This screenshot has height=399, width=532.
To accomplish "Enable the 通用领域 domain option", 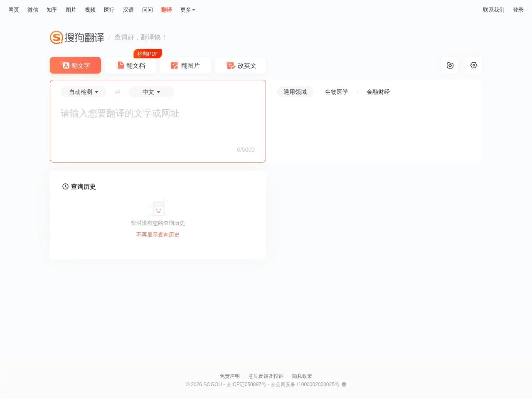I will pos(295,92).
